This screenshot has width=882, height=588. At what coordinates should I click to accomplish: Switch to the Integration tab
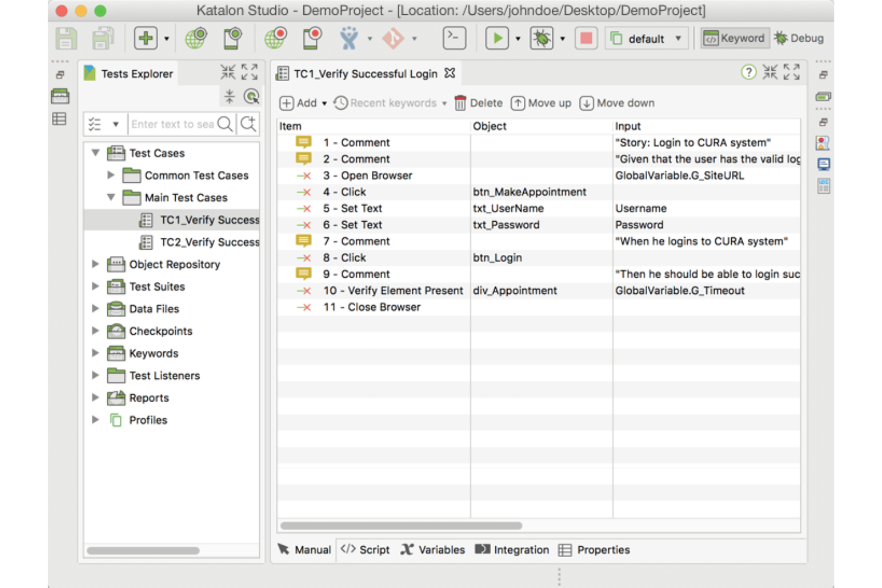pos(512,549)
